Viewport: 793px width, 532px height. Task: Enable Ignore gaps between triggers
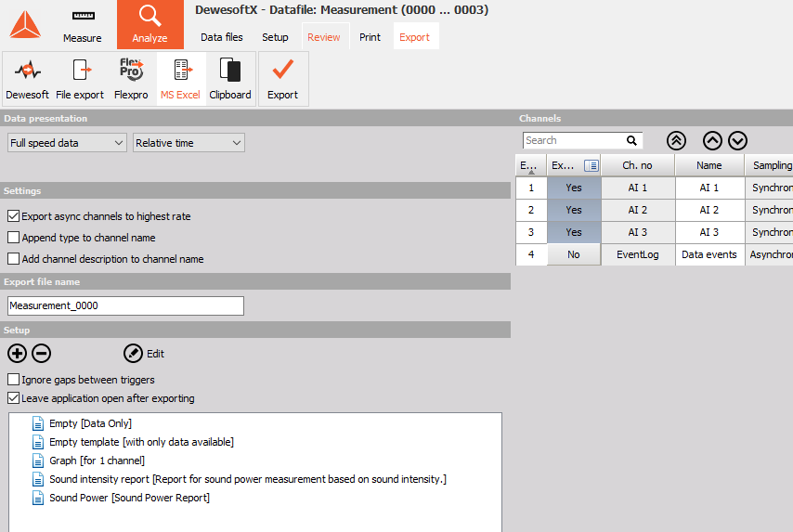[x=14, y=380]
